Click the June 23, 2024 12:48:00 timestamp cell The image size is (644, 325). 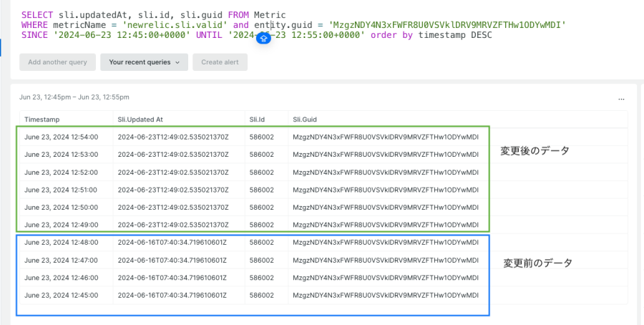point(61,243)
